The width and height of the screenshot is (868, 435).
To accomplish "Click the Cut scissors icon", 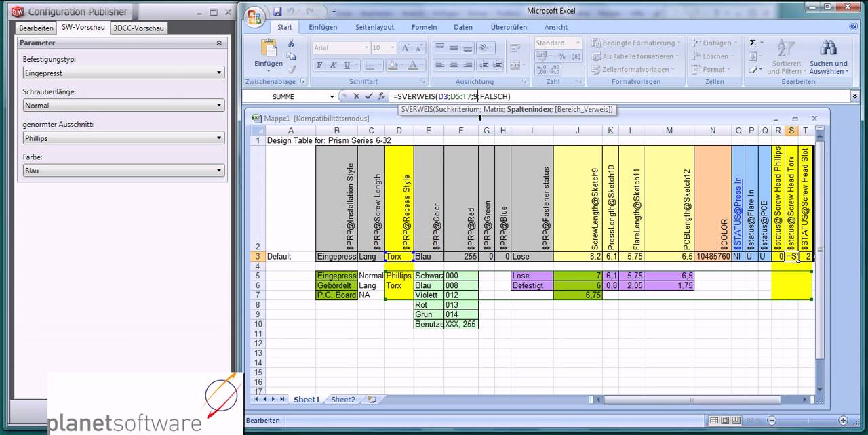I will [x=291, y=44].
